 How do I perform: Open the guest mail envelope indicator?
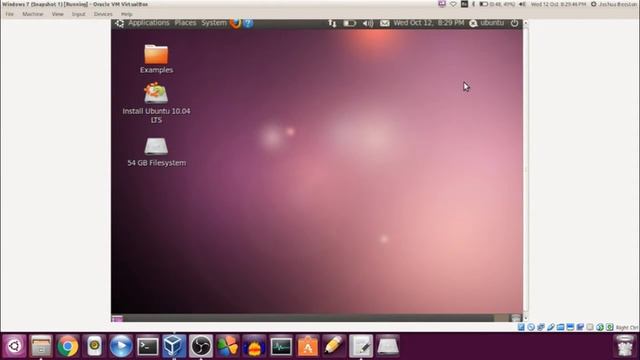pyautogui.click(x=384, y=23)
